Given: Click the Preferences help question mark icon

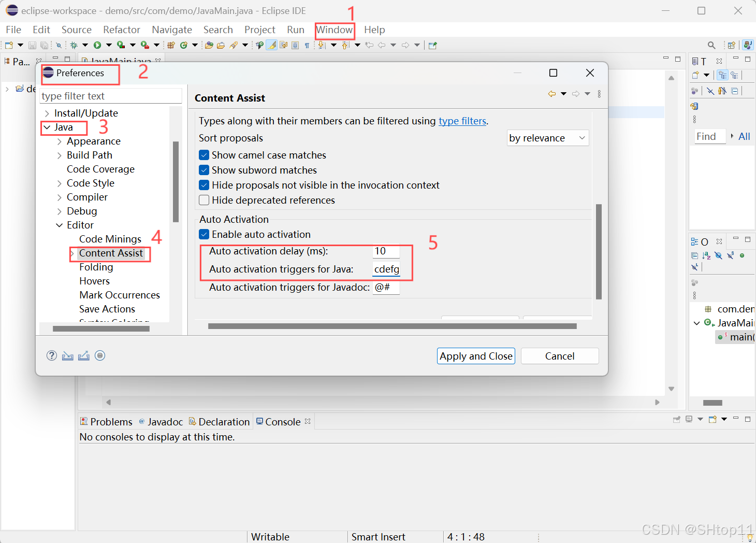Looking at the screenshot, I should click(x=52, y=355).
